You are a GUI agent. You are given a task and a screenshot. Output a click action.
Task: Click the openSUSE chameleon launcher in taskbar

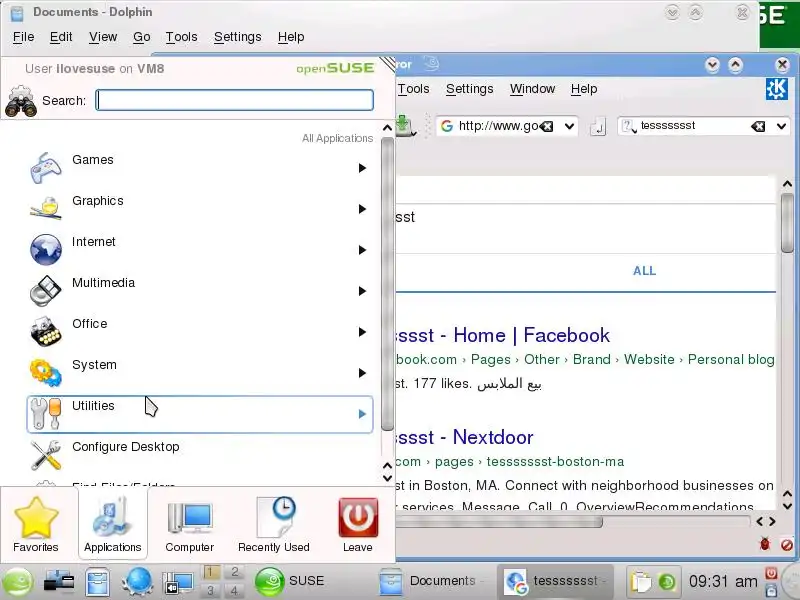pos(17,582)
